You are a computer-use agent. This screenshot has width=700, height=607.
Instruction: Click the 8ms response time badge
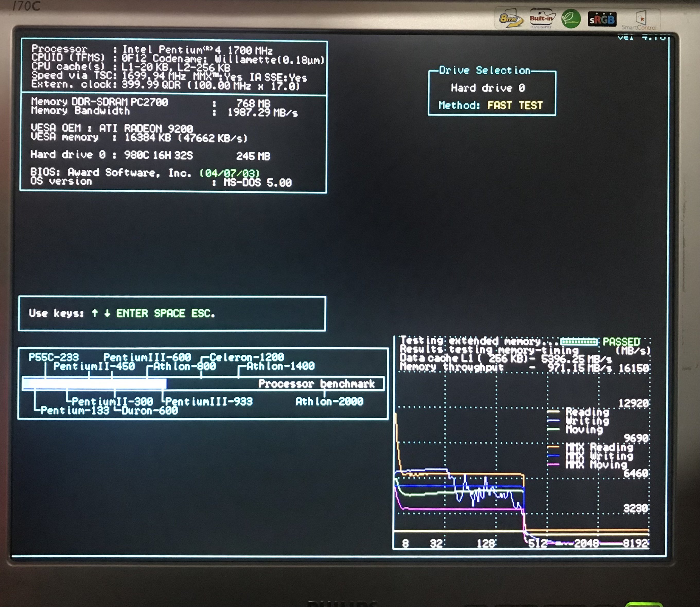click(x=510, y=19)
